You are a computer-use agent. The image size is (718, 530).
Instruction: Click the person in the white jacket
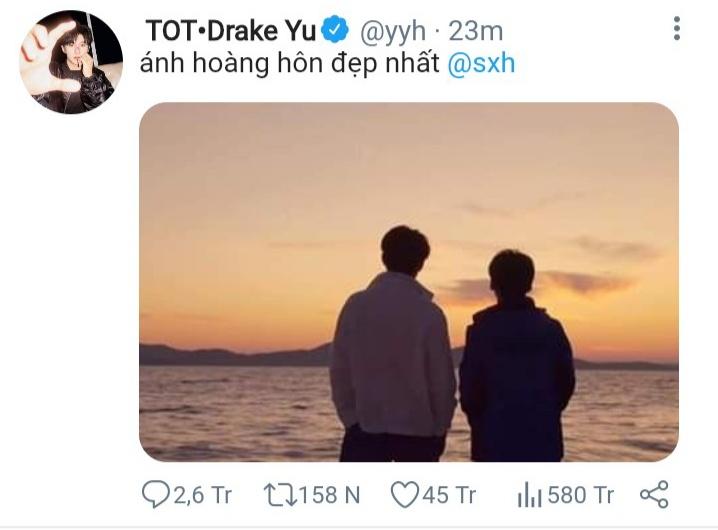pyautogui.click(x=393, y=350)
